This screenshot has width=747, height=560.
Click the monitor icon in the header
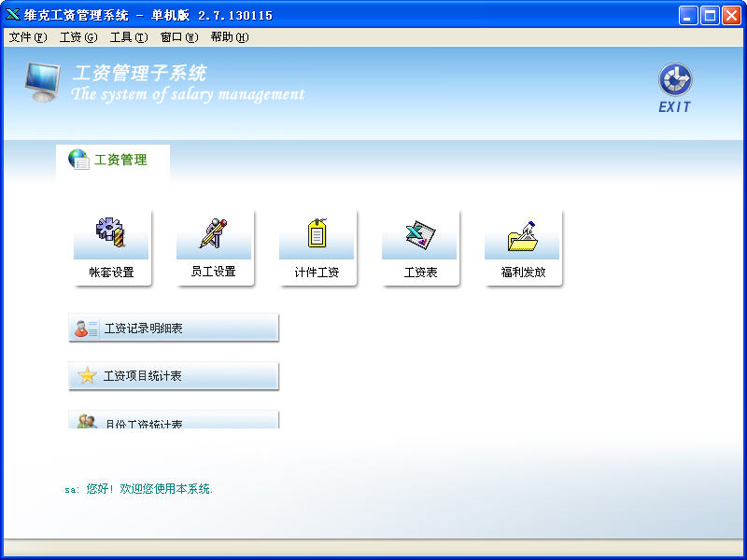pos(42,82)
